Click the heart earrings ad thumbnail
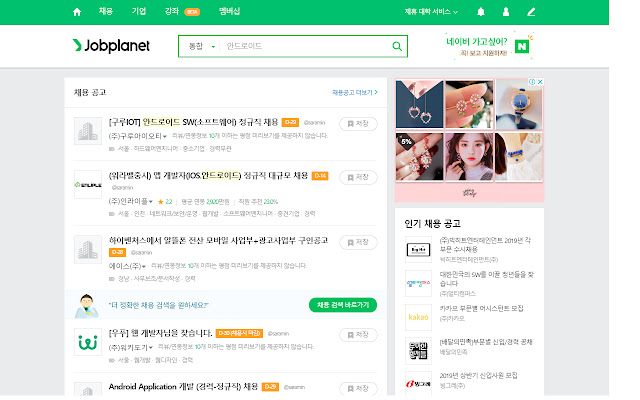 (419, 104)
